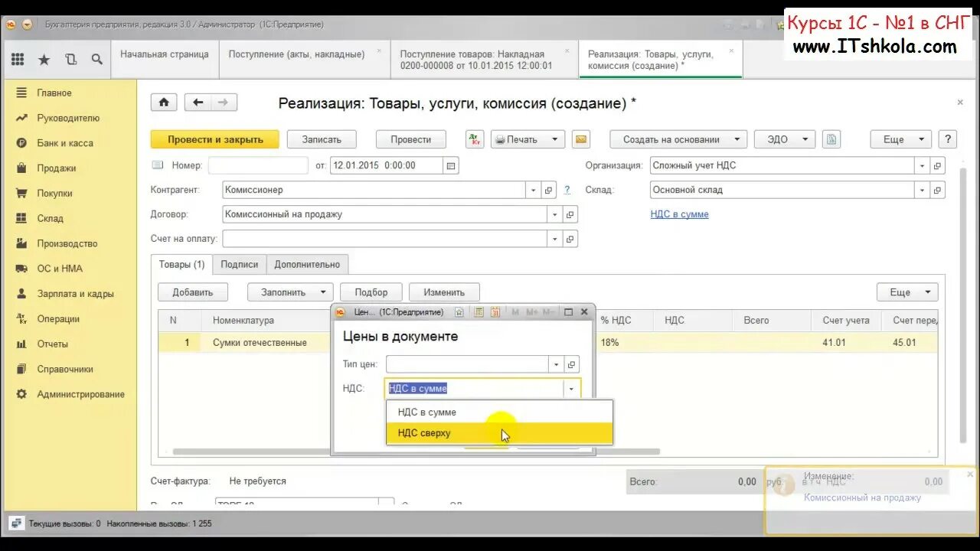
Task: Expand the table Еще menu
Action: pos(907,292)
